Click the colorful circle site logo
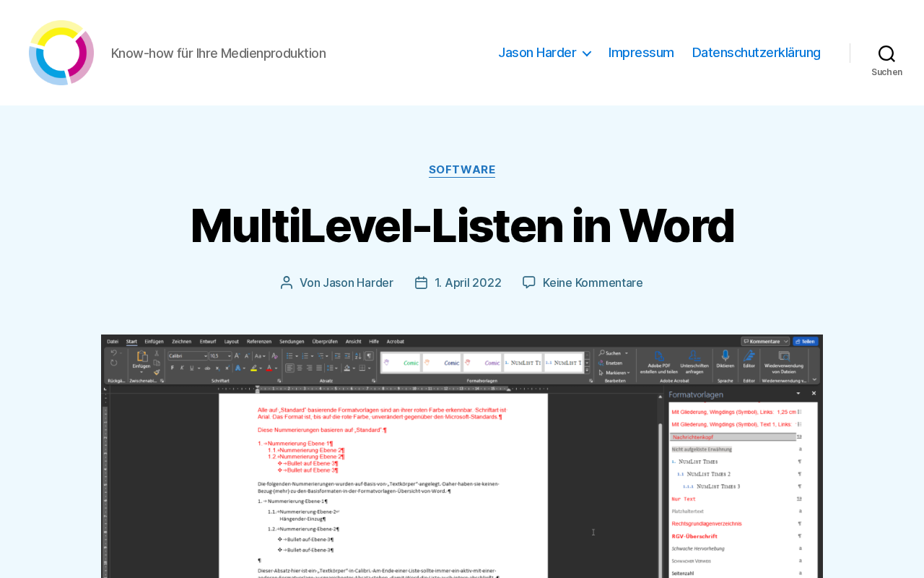The height and width of the screenshot is (578, 924). point(61,53)
